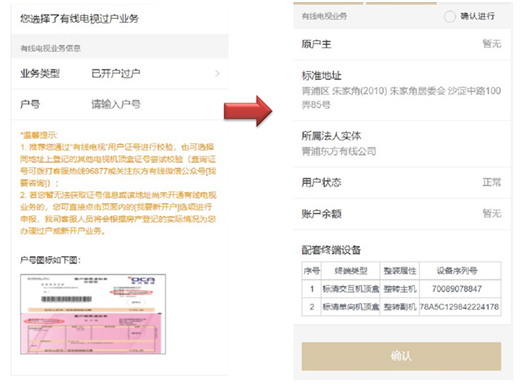Click the 序号 column header

point(311,271)
